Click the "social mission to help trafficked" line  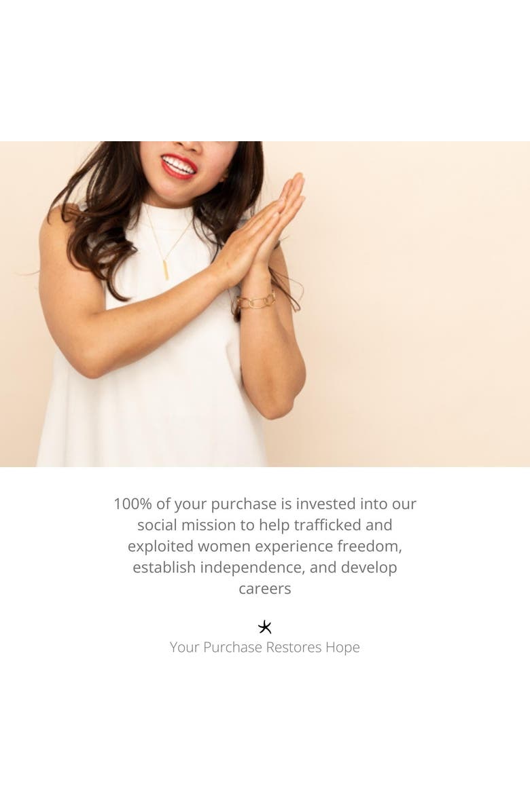point(265,525)
